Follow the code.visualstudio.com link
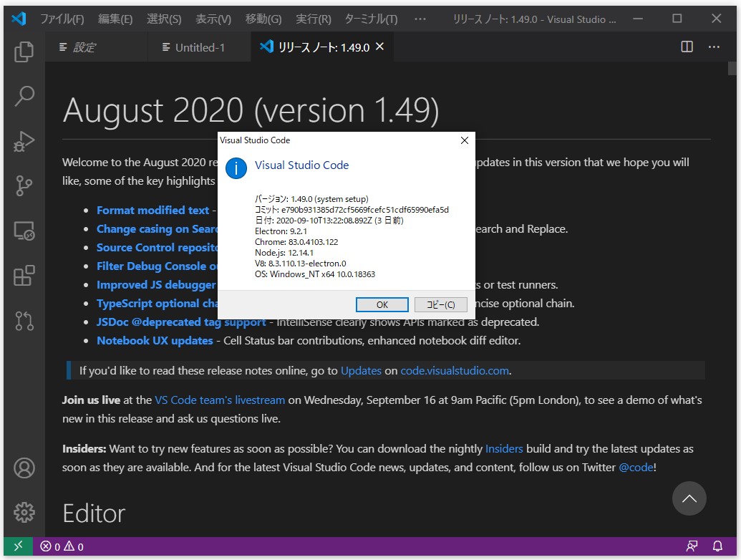741x560 pixels. coord(455,370)
